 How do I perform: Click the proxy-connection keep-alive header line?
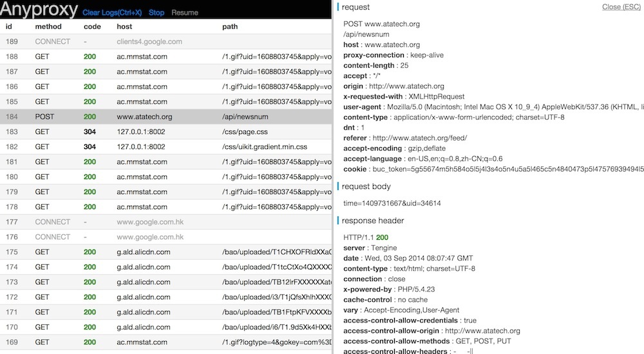(x=393, y=55)
